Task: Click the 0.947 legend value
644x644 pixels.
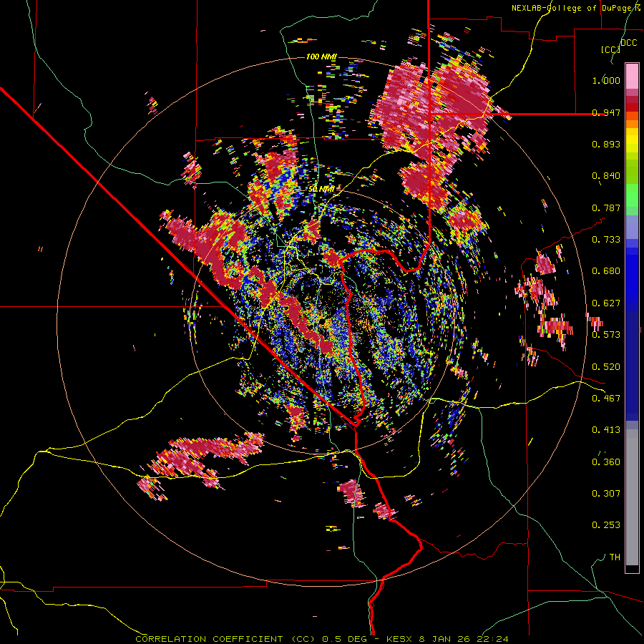Action: pyautogui.click(x=606, y=112)
